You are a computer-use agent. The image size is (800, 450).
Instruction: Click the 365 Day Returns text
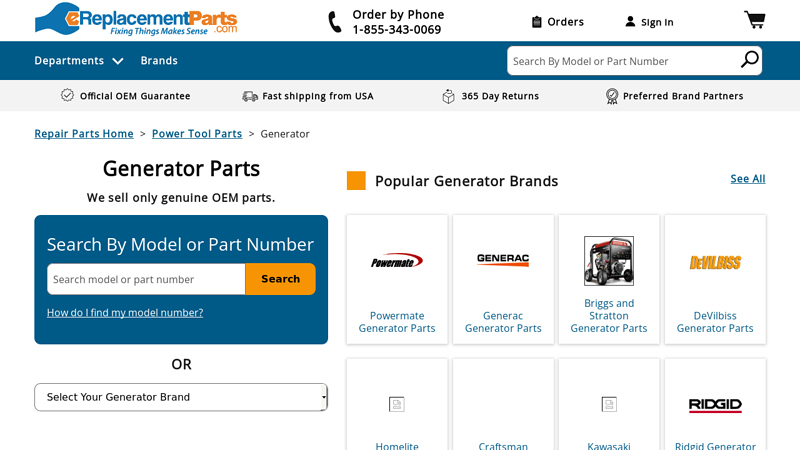coord(500,96)
